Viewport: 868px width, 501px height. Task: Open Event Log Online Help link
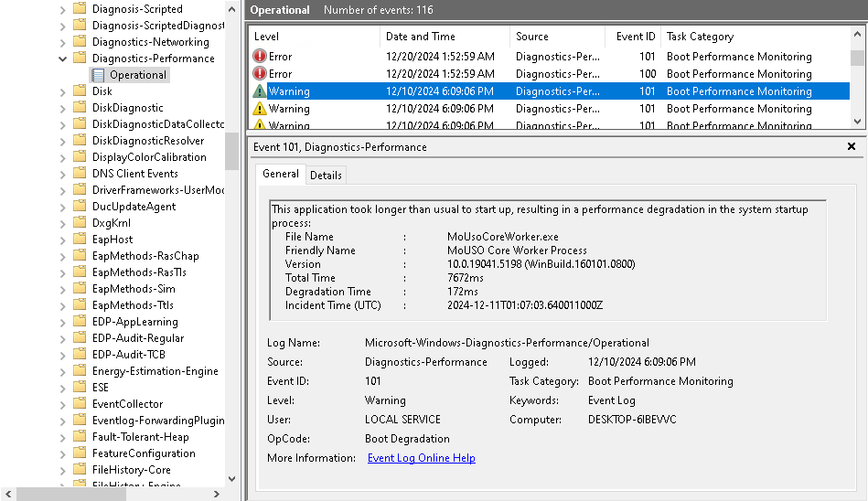coord(422,458)
